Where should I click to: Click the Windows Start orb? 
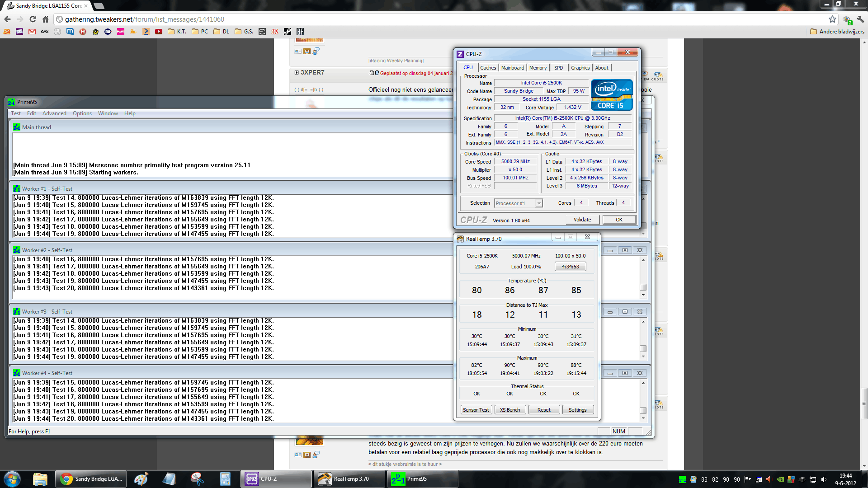coord(12,479)
